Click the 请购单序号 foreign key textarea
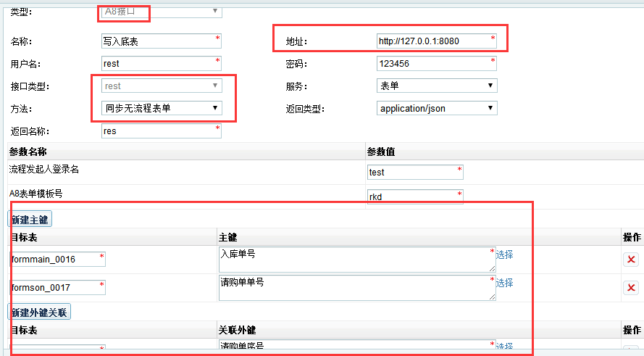644x356 pixels. pyautogui.click(x=357, y=346)
